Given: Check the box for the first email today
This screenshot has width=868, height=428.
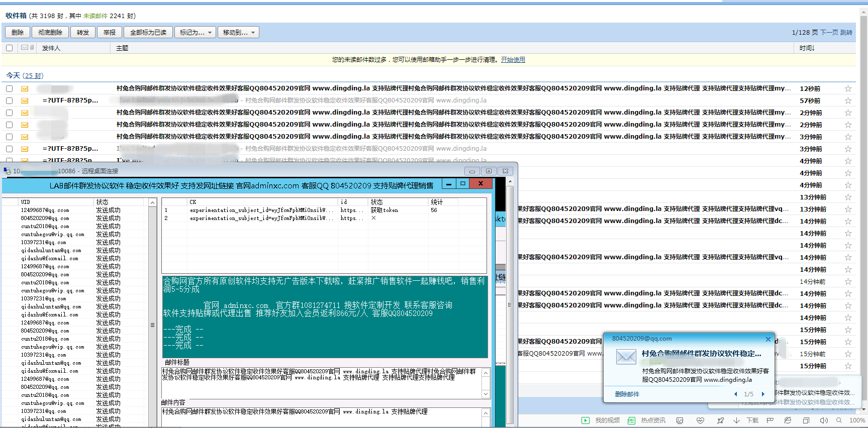Looking at the screenshot, I should tap(9, 88).
